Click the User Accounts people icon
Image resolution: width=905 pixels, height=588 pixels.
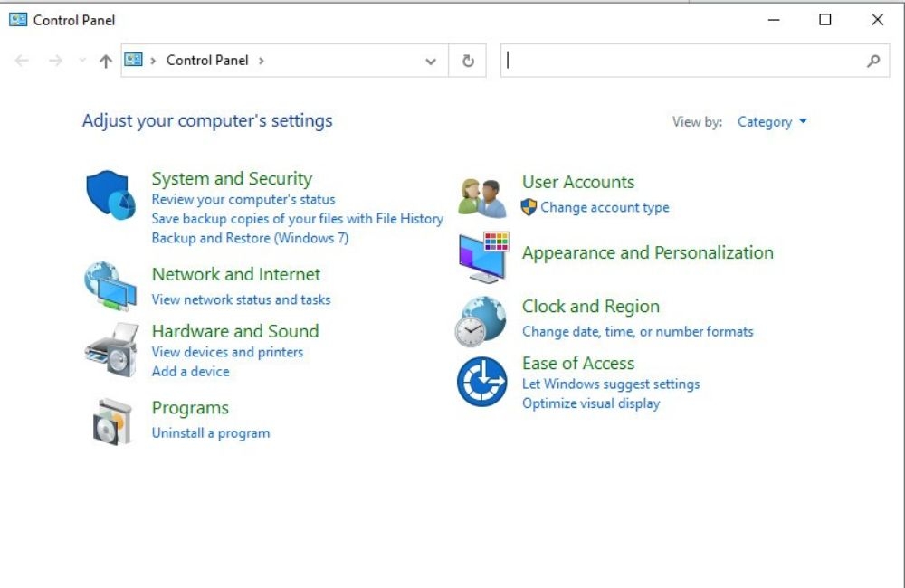[482, 198]
